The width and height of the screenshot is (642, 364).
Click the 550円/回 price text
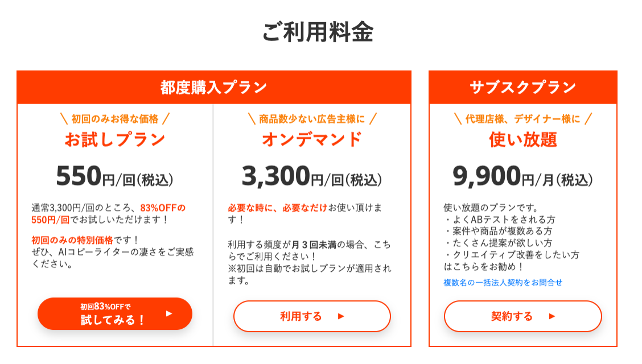tap(114, 177)
